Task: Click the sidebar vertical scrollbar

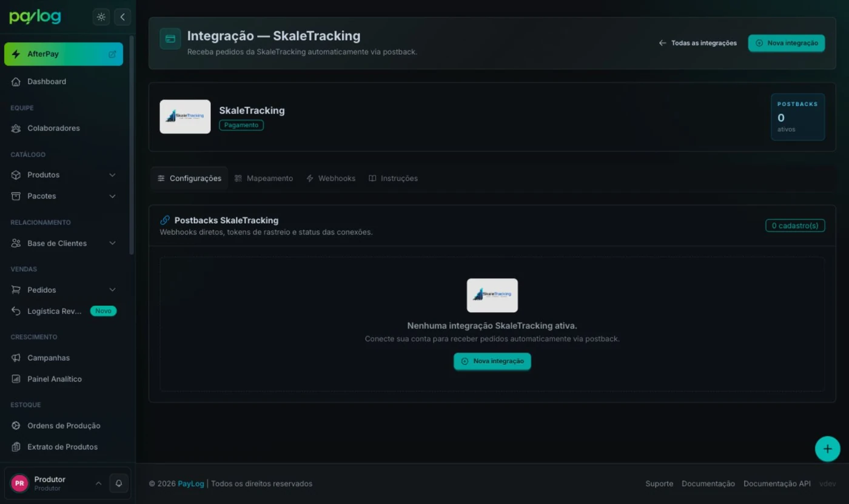Action: (x=132, y=144)
